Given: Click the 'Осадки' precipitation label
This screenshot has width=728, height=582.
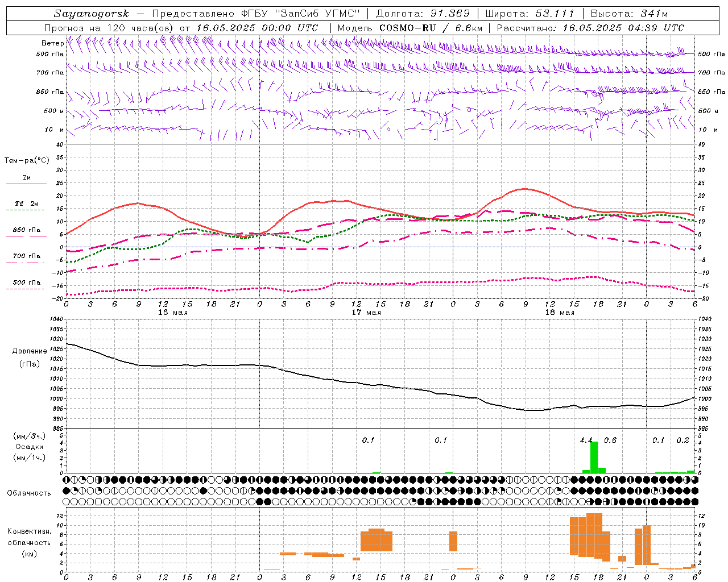Looking at the screenshot, I should point(30,447).
